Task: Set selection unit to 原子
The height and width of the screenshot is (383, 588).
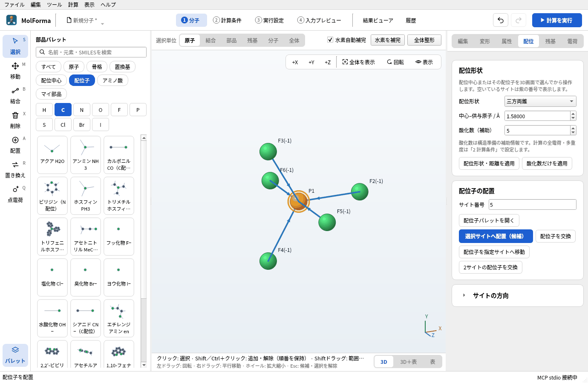Action: (190, 40)
